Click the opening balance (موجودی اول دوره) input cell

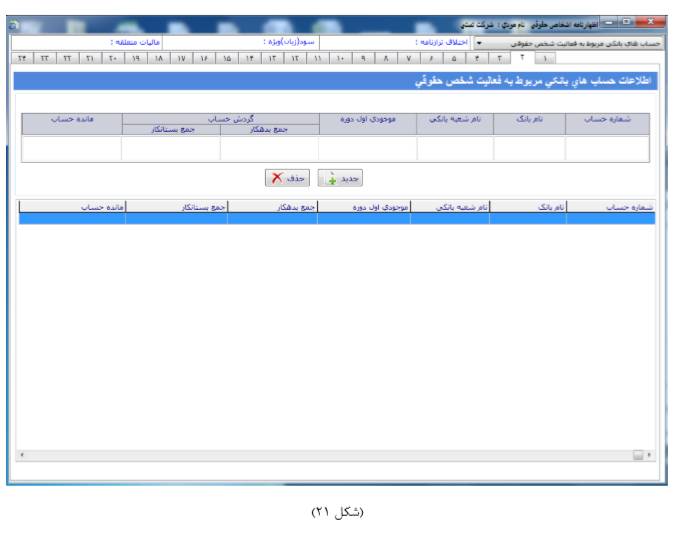[368, 148]
